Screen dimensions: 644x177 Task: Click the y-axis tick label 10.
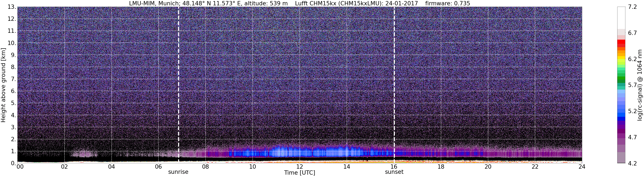point(12,43)
